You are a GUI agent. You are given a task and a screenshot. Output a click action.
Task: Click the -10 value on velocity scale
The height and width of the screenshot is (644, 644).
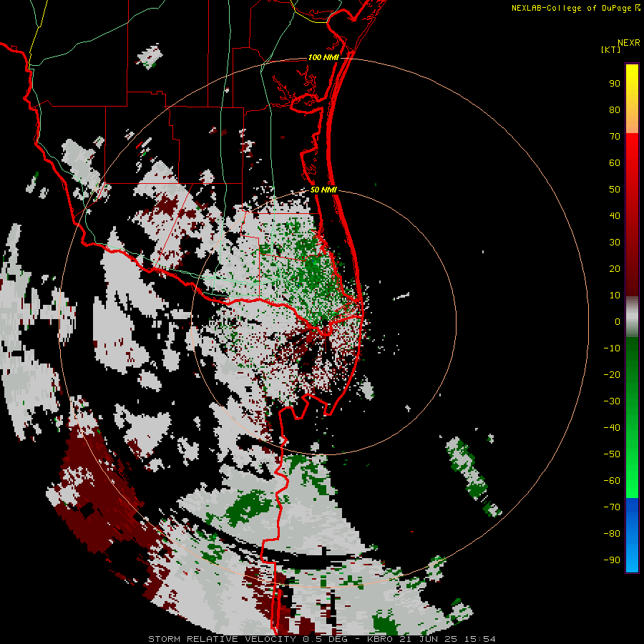tap(612, 348)
